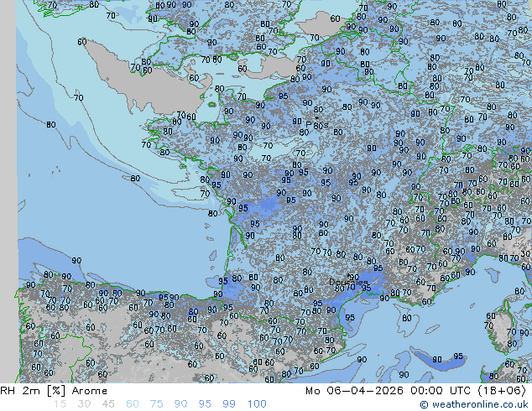This screenshot has height=411, width=532.
Task: Click the 30 contour label at right edge
Action: click(525, 254)
